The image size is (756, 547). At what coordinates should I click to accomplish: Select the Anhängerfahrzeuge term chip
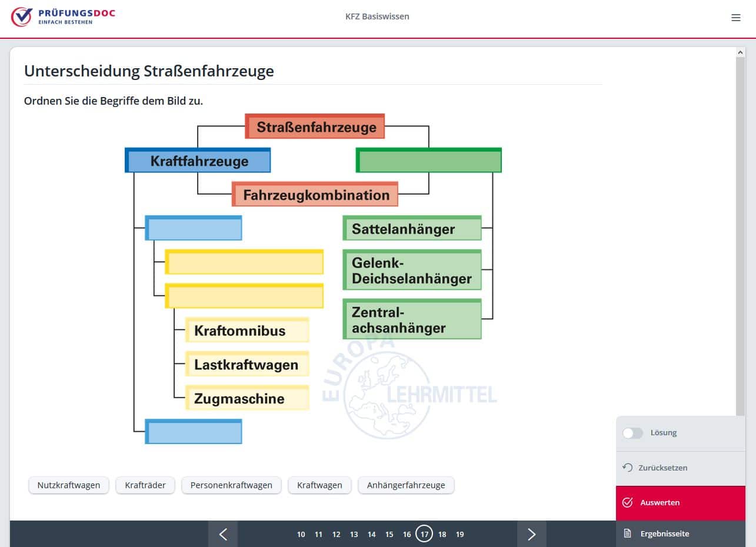coord(406,485)
